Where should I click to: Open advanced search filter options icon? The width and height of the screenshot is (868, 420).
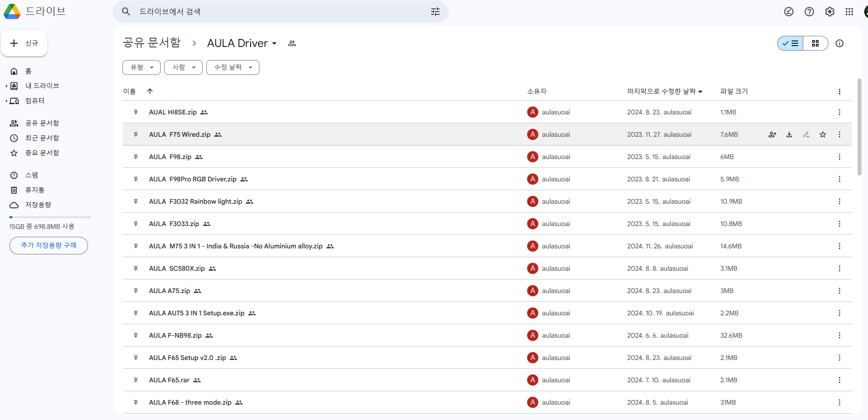[x=435, y=12]
